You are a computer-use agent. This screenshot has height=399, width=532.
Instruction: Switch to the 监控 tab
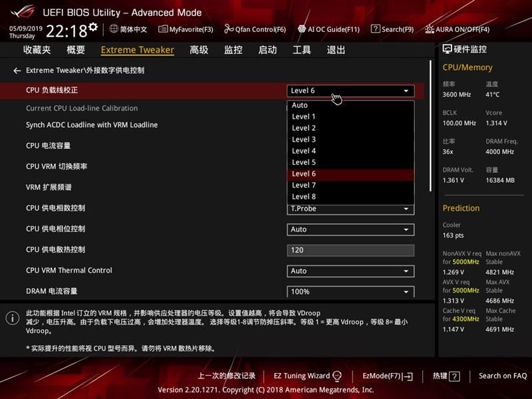click(x=233, y=50)
